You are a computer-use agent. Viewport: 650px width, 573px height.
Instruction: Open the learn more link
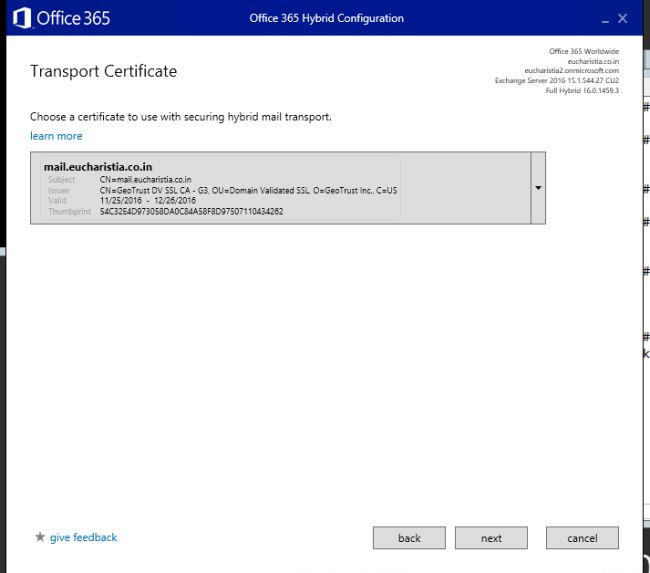[56, 136]
